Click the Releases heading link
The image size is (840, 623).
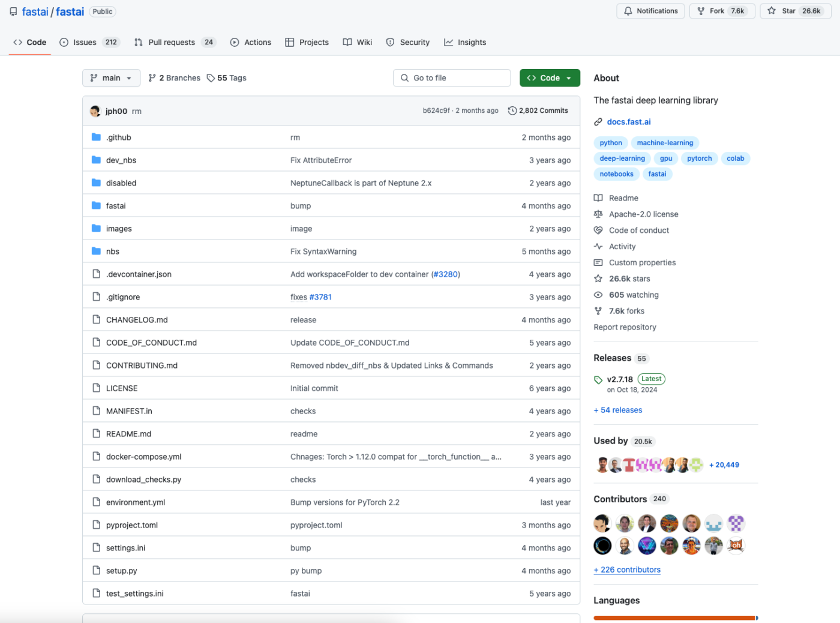pos(612,358)
